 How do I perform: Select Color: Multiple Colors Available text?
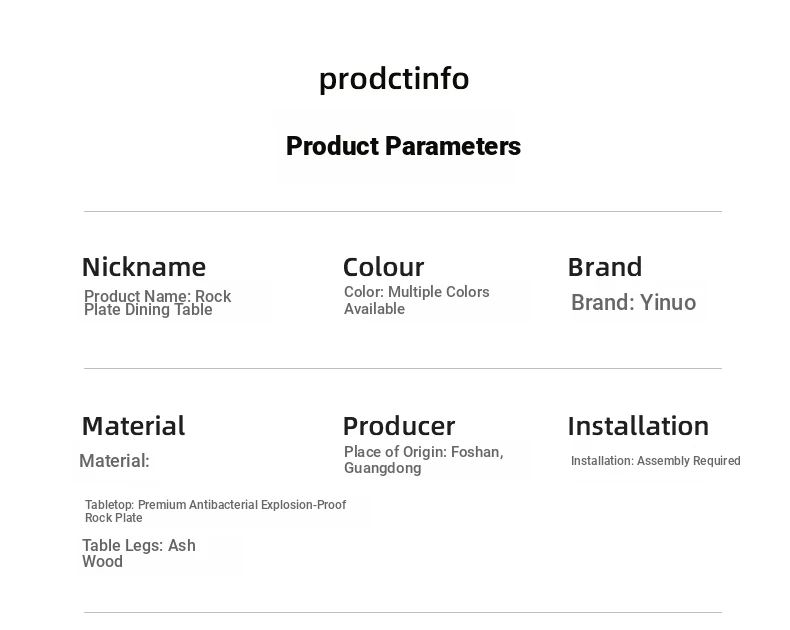(x=417, y=300)
